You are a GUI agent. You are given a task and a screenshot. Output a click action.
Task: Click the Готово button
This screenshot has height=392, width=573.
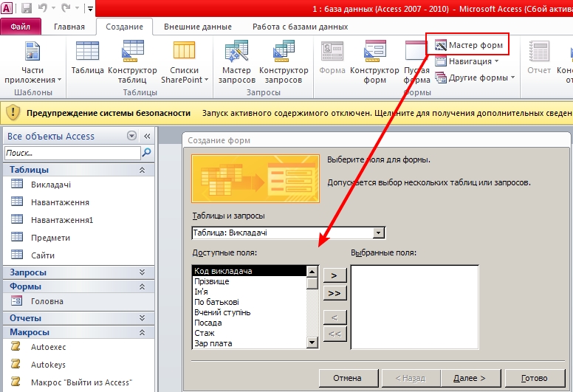(535, 378)
